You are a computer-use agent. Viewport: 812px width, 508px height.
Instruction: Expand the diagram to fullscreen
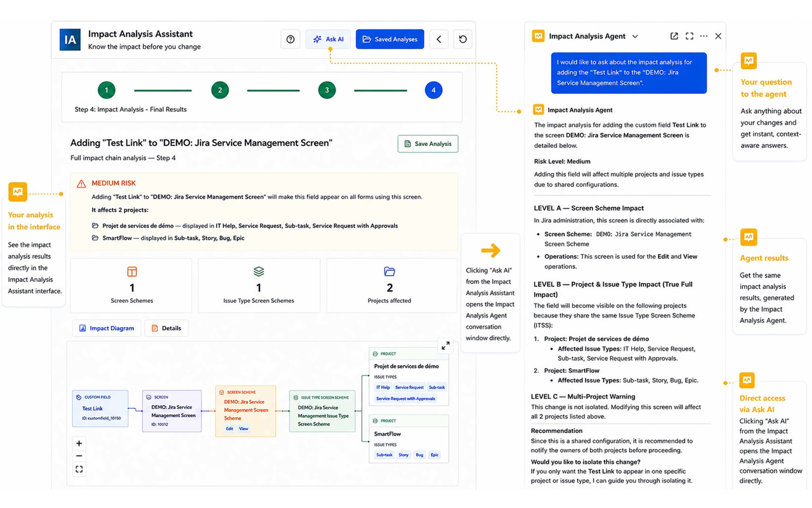click(446, 346)
